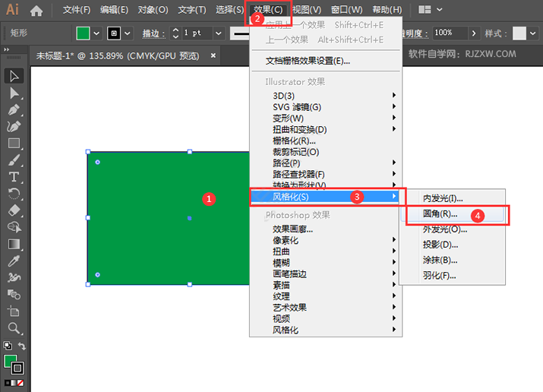Select the Pen tool
Viewport: 543px width, 392px height.
click(14, 109)
